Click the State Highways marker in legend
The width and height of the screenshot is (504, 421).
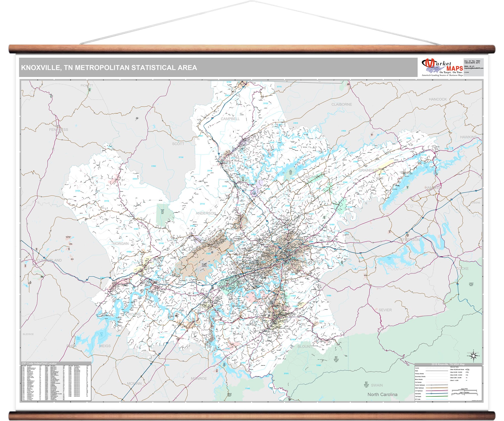431,388
